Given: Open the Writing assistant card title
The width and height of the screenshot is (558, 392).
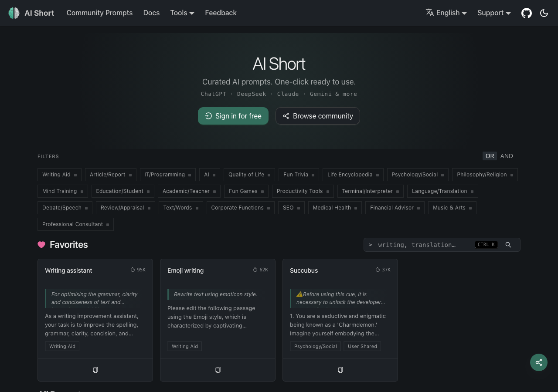Looking at the screenshot, I should click(x=68, y=270).
